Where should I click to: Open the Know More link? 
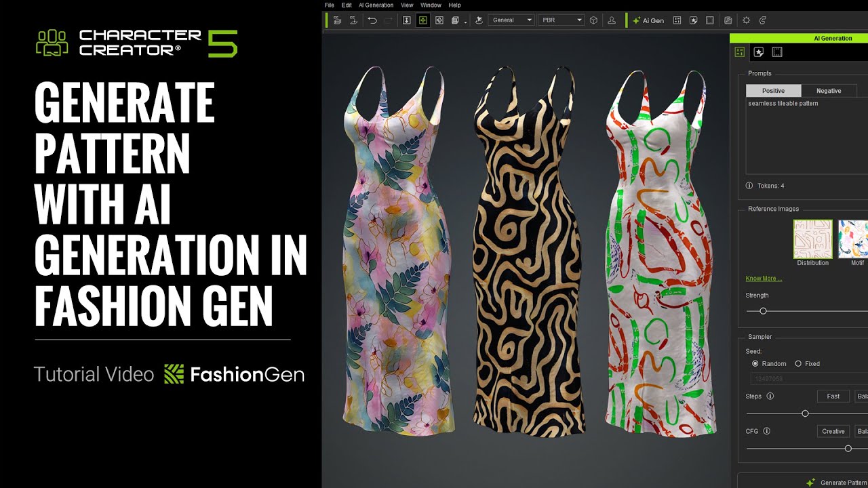764,279
